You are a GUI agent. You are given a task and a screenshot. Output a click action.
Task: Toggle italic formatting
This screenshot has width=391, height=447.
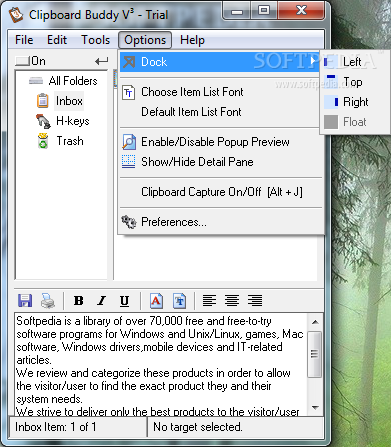point(102,301)
